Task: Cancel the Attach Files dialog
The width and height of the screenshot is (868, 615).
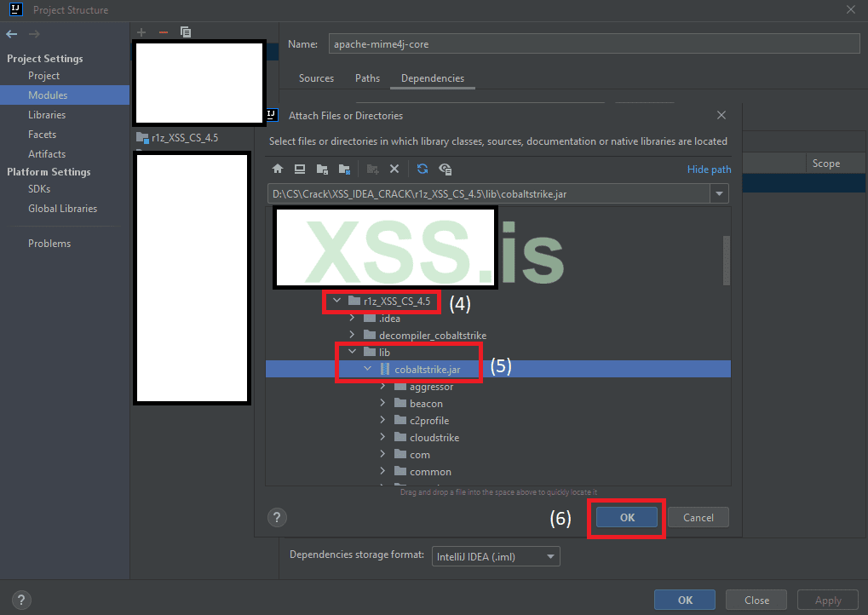Action: tap(698, 518)
